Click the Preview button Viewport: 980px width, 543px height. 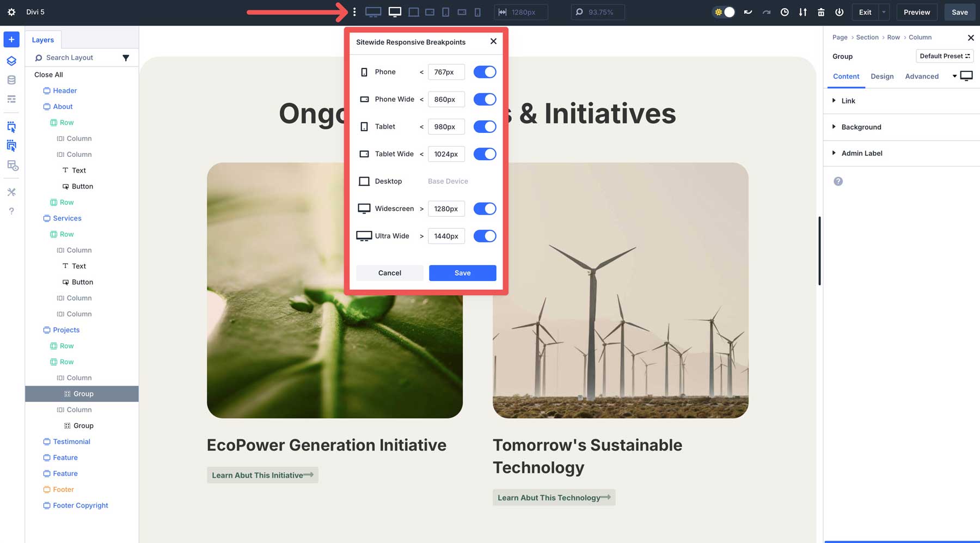pyautogui.click(x=917, y=12)
